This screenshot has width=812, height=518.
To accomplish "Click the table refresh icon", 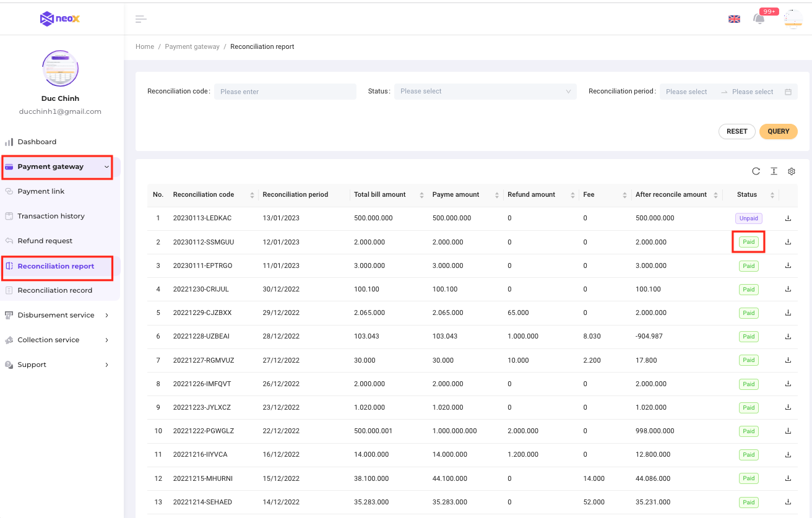I will pyautogui.click(x=756, y=171).
